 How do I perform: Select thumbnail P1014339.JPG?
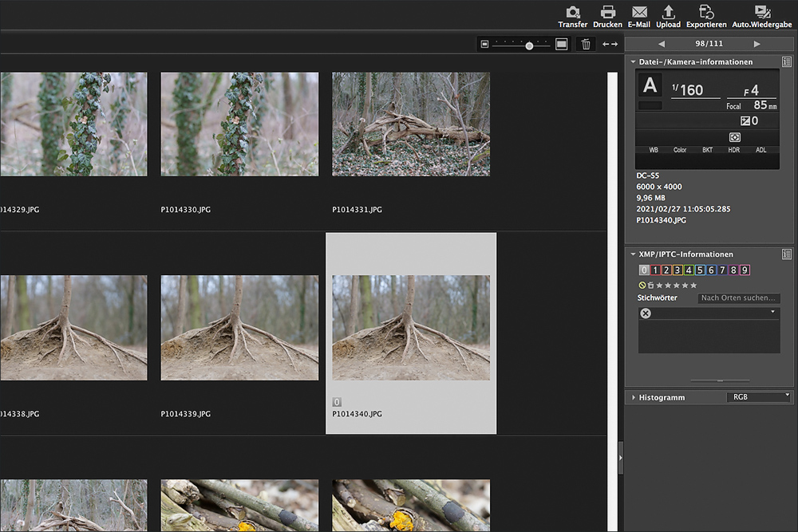click(239, 328)
